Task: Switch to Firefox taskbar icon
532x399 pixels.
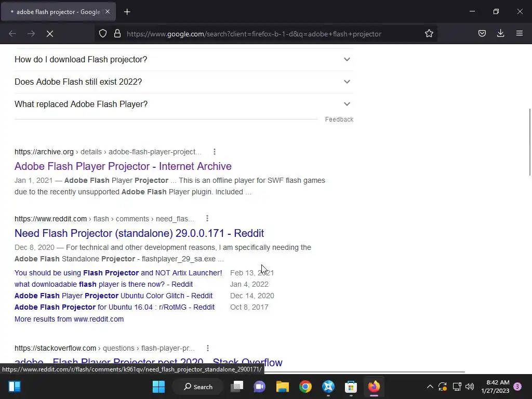Action: click(374, 387)
